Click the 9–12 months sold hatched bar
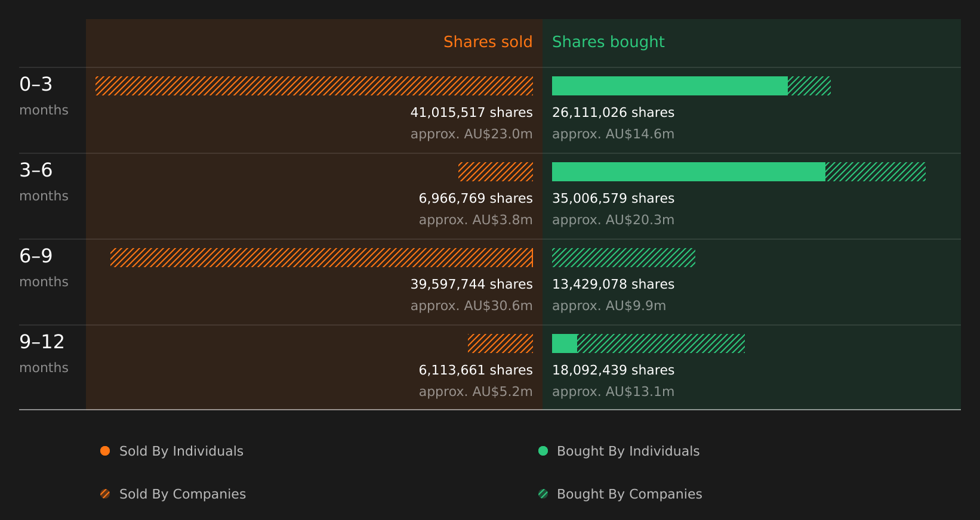The image size is (980, 520). point(500,343)
